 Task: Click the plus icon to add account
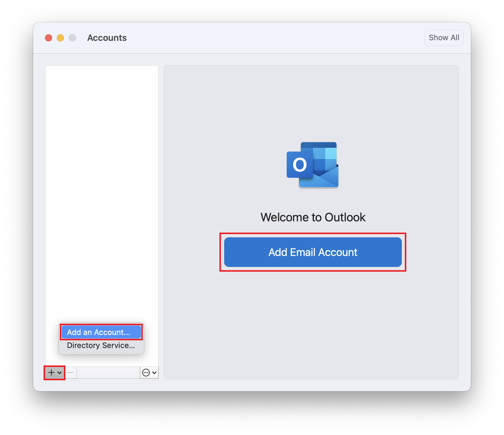[51, 372]
